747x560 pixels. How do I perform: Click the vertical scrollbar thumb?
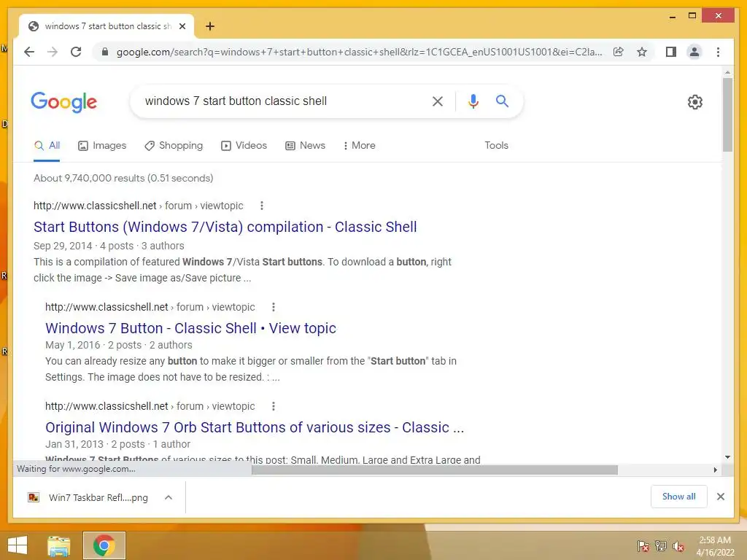coord(727,114)
